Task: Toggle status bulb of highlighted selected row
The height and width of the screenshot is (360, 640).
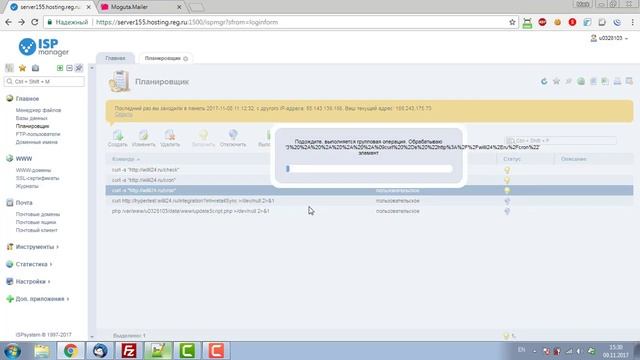Action: (x=507, y=190)
